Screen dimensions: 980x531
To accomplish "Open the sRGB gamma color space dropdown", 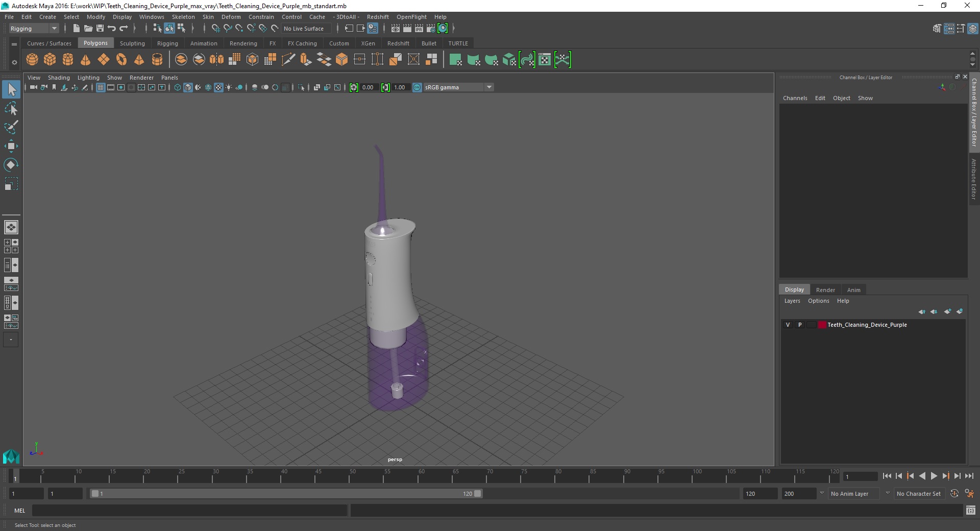I will click(x=458, y=87).
